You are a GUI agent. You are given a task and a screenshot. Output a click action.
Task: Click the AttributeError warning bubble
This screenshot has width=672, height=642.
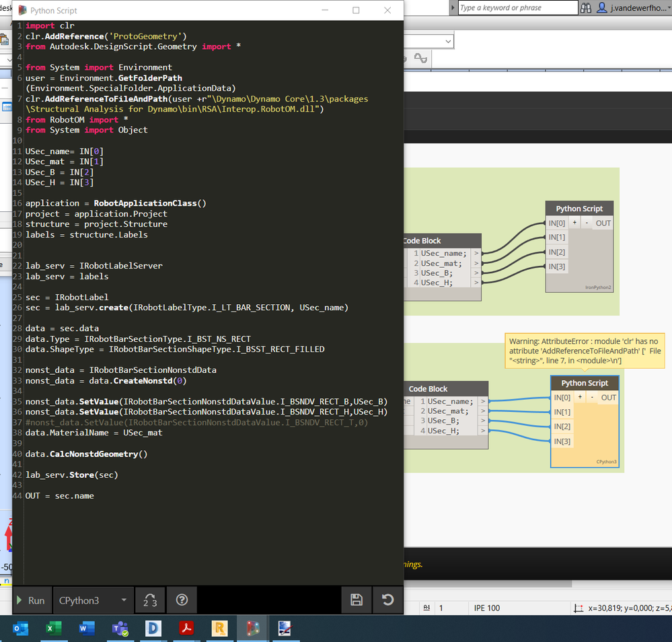pyautogui.click(x=585, y=351)
